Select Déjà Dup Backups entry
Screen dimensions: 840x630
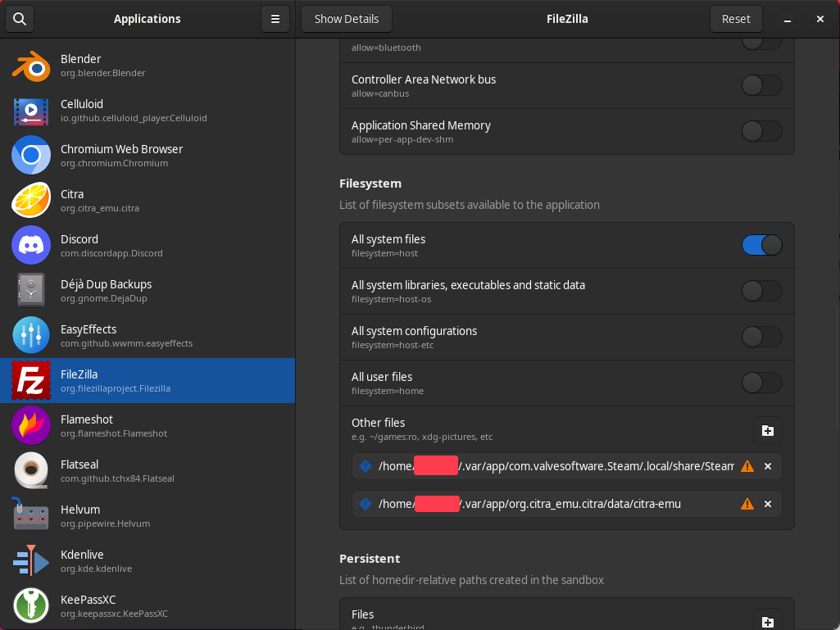click(148, 290)
